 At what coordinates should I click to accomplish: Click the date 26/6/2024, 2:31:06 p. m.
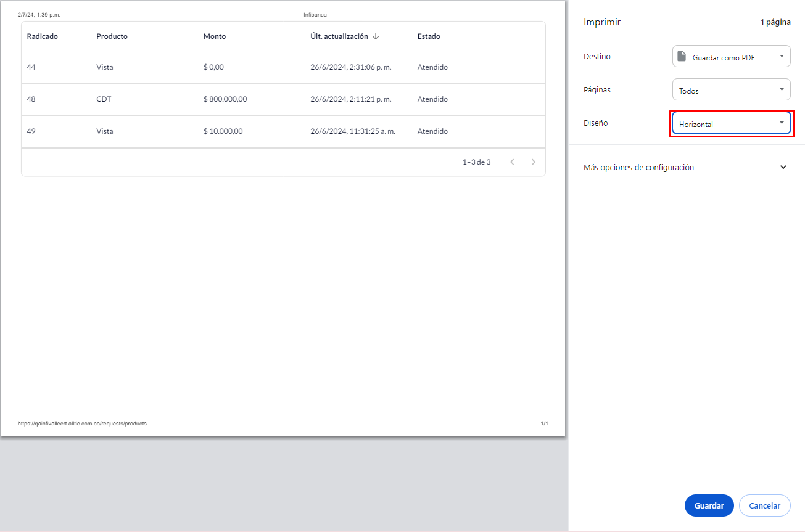click(x=351, y=67)
